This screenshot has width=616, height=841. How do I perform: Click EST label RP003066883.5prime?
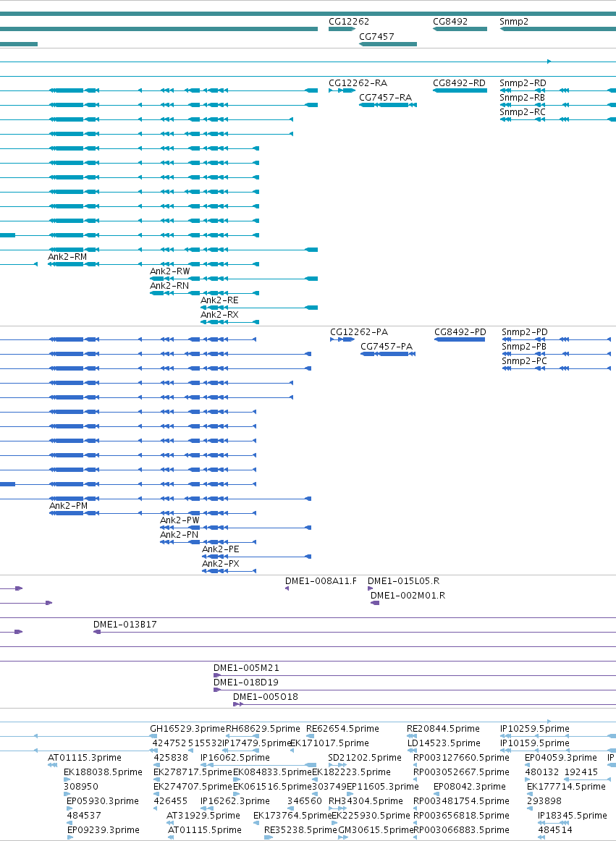(x=462, y=829)
